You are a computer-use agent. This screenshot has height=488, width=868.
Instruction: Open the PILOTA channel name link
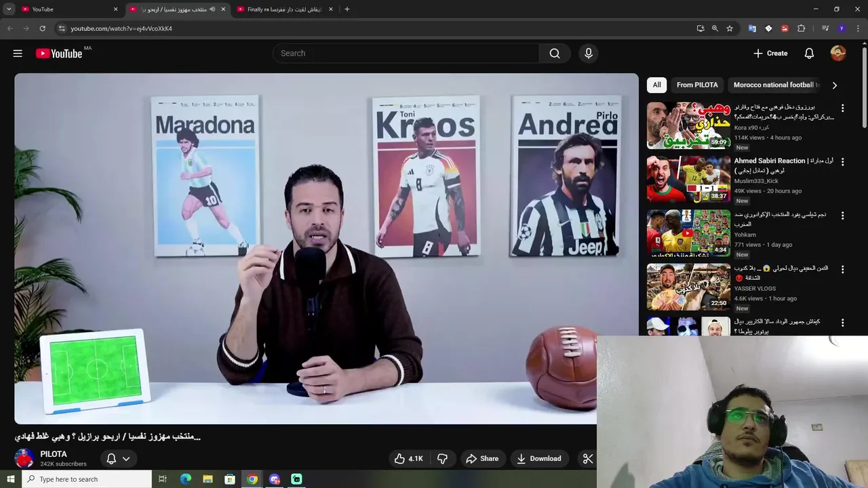point(54,454)
